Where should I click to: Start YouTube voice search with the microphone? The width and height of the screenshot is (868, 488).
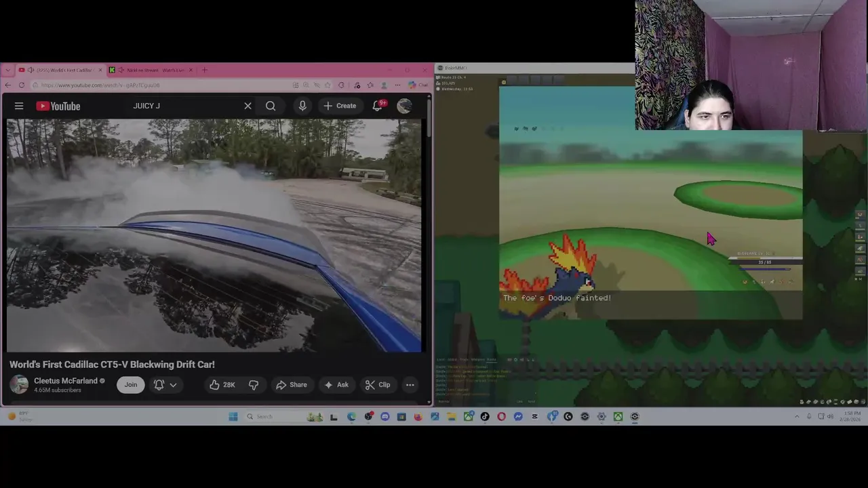(302, 106)
